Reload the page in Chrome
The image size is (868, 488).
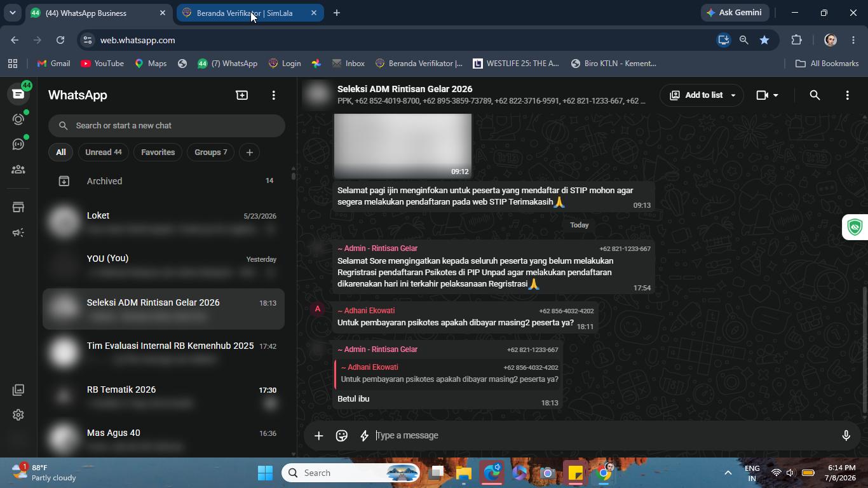[x=60, y=40]
